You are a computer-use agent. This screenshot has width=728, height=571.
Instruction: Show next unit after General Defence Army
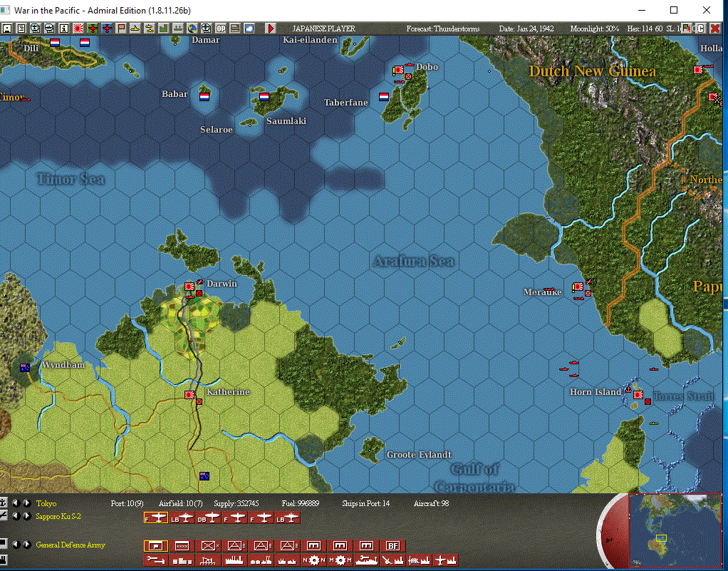[27, 545]
